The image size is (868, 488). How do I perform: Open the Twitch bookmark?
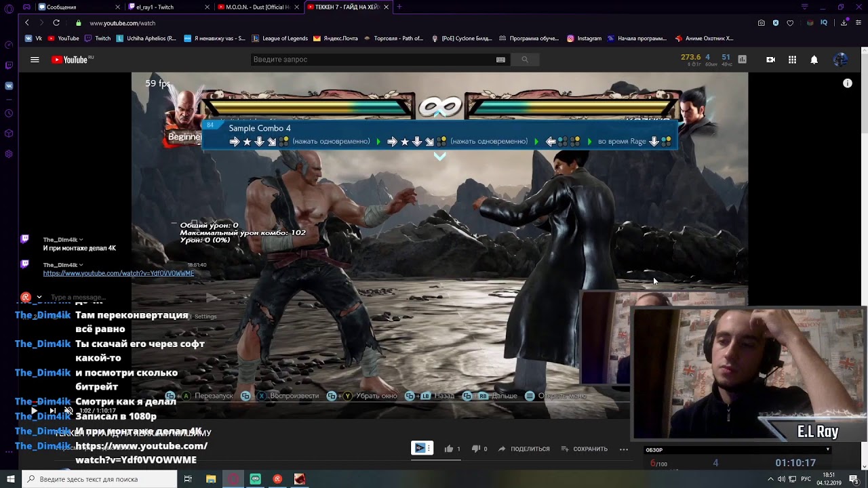pyautogui.click(x=98, y=39)
